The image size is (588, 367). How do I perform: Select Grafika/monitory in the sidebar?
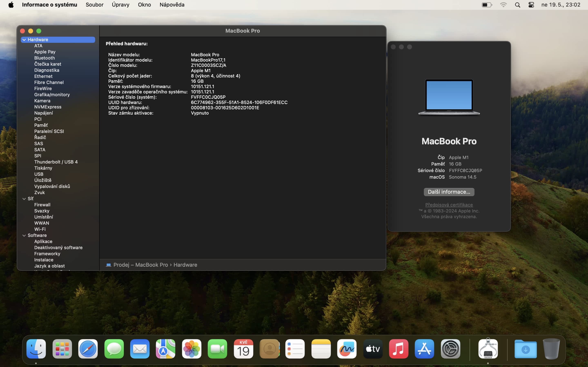point(52,95)
